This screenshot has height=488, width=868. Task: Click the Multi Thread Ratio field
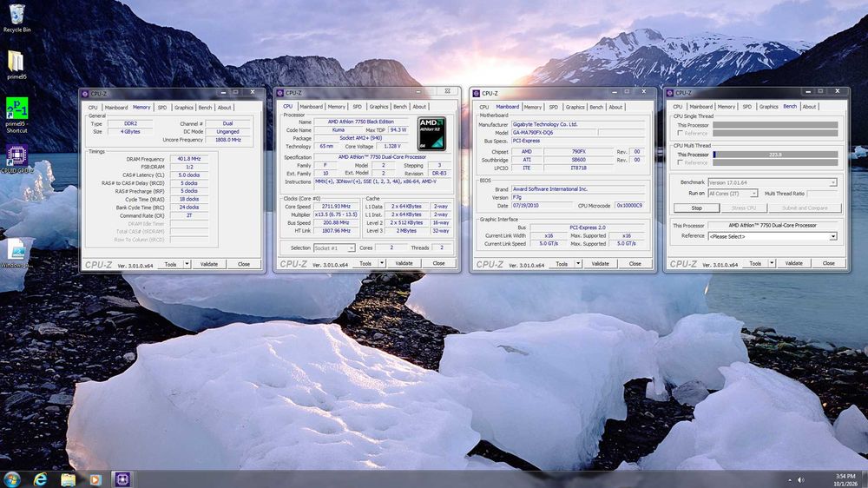(x=823, y=194)
